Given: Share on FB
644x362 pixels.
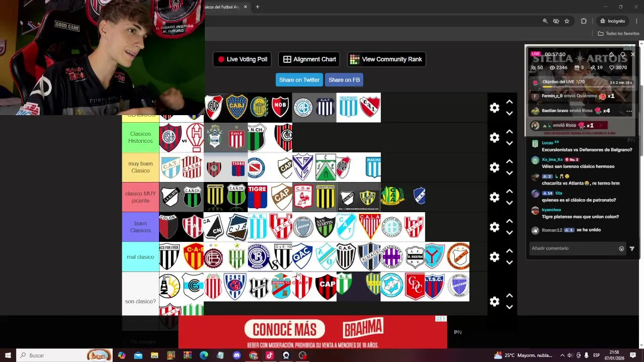Looking at the screenshot, I should pyautogui.click(x=344, y=80).
